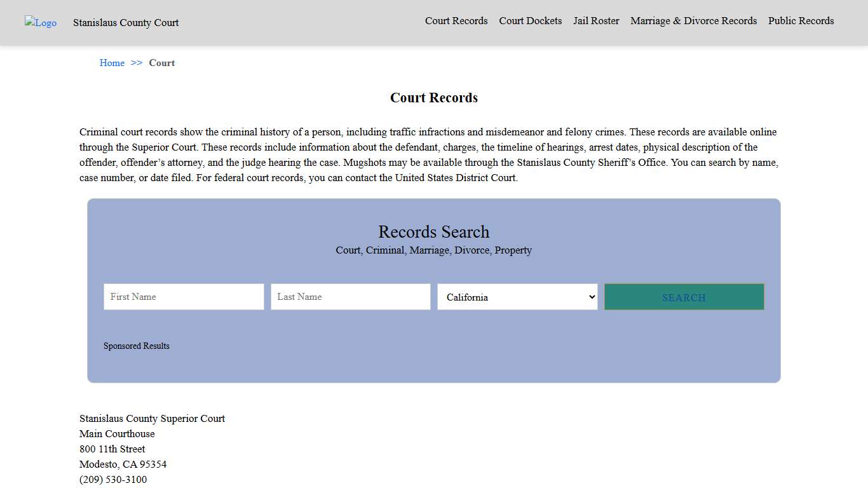Click the Court breadcrumb label
Viewport: 868px width, 488px height.
[x=161, y=63]
